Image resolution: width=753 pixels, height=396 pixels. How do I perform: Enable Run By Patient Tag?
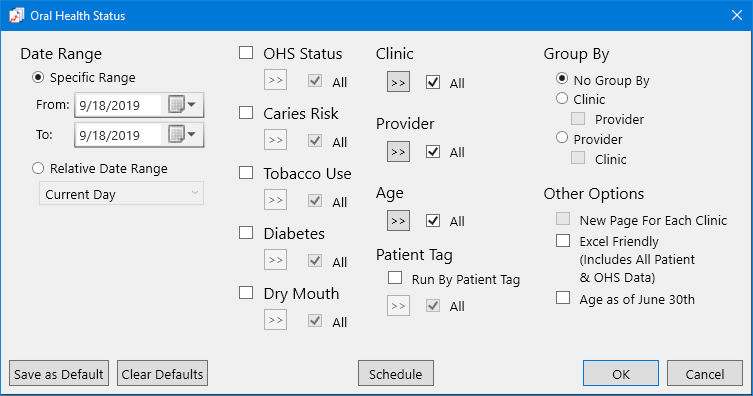coord(395,277)
